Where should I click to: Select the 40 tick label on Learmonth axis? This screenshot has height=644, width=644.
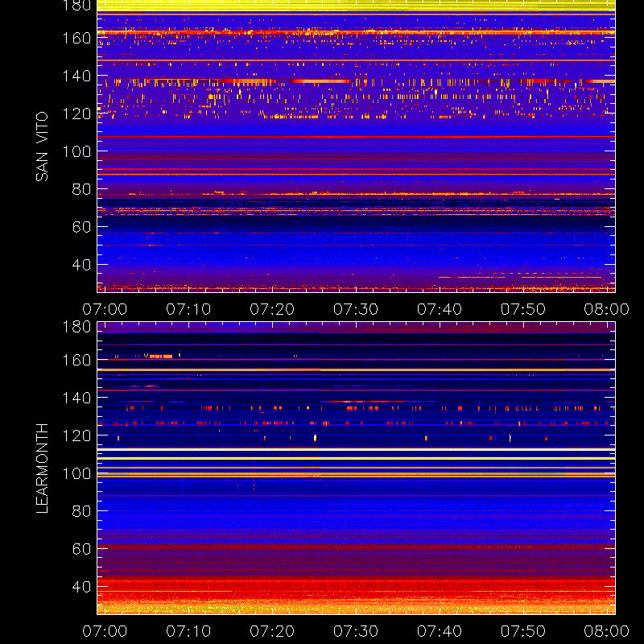click(81, 587)
